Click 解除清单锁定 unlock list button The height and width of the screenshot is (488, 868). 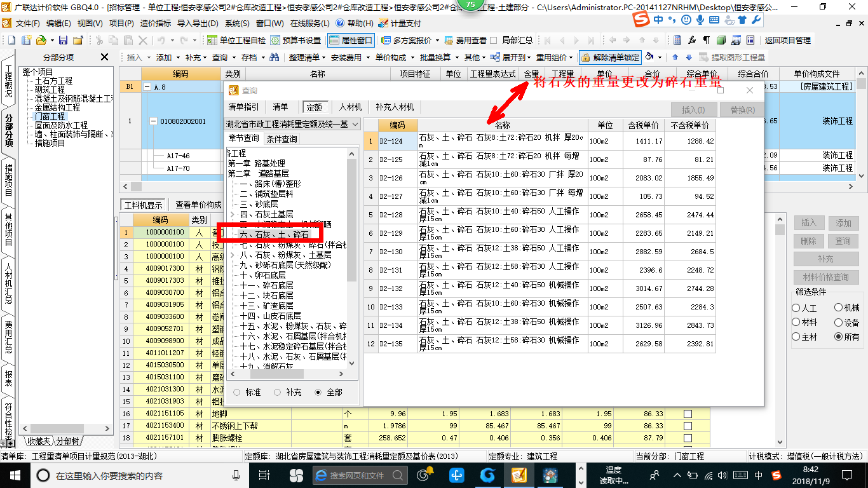coord(610,57)
